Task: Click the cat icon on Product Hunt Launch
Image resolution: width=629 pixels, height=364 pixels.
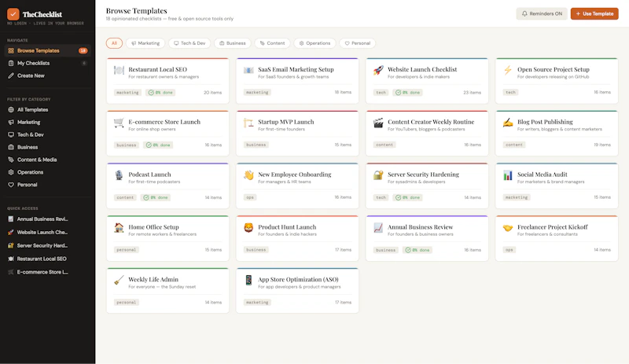Action: tap(248, 228)
